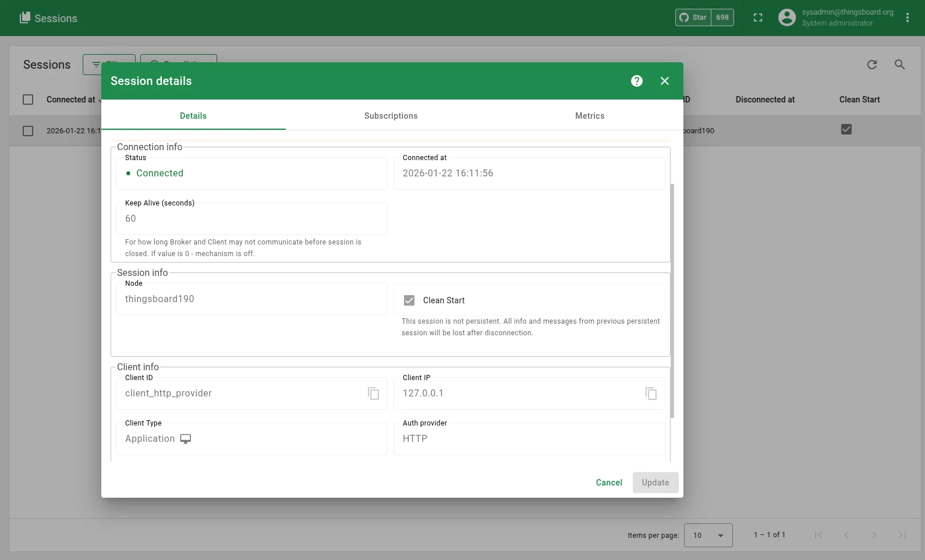Switch to the Subscriptions tab
This screenshot has width=925, height=560.
click(391, 116)
